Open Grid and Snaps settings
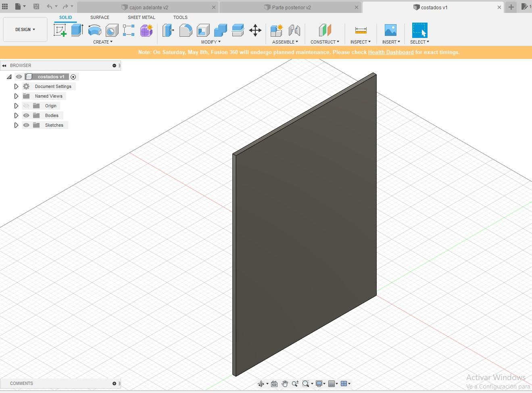 point(333,384)
